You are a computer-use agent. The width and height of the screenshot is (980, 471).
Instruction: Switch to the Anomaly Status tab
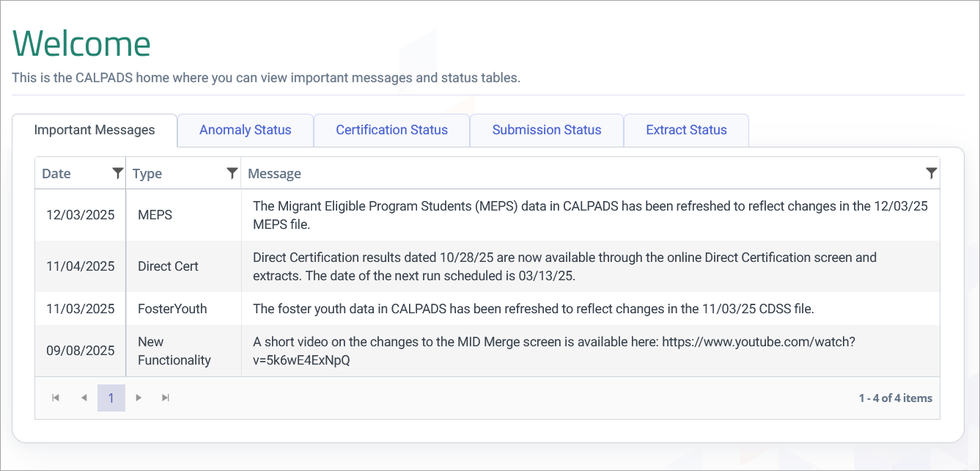click(245, 130)
